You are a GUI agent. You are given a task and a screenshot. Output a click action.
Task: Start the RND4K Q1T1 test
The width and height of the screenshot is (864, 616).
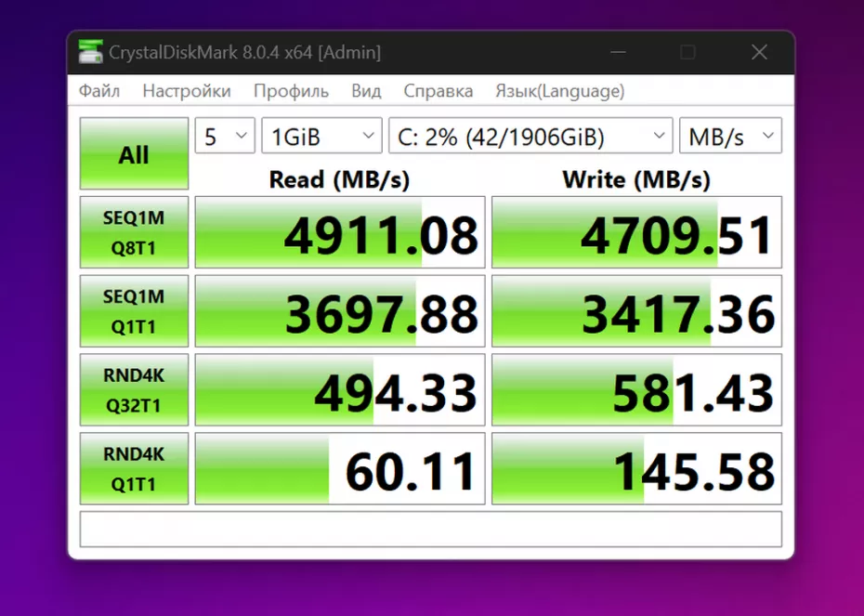pyautogui.click(x=134, y=469)
